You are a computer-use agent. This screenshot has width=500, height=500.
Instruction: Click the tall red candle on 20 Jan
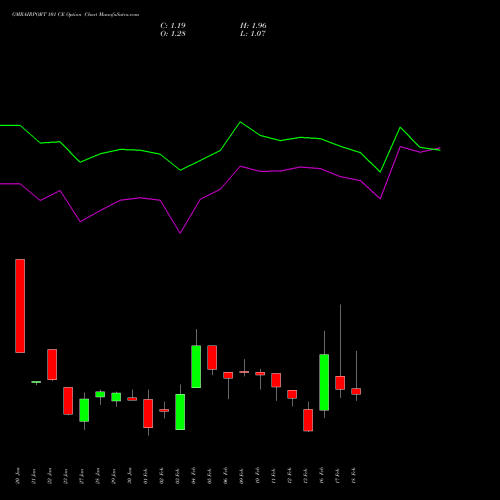[x=20, y=306]
